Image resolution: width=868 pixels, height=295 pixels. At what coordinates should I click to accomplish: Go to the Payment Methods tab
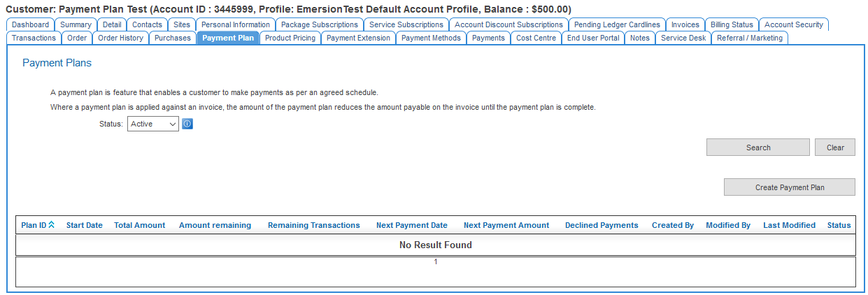tap(431, 38)
